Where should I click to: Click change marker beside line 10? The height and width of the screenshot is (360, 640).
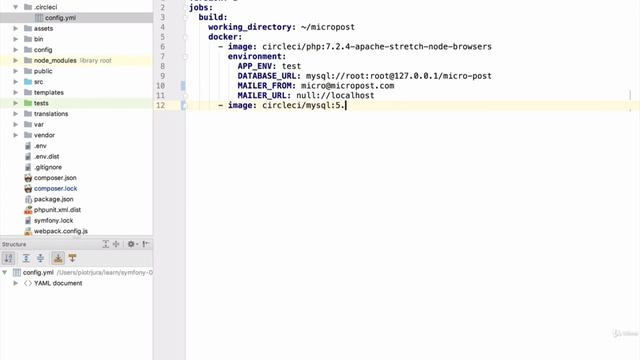pyautogui.click(x=183, y=86)
